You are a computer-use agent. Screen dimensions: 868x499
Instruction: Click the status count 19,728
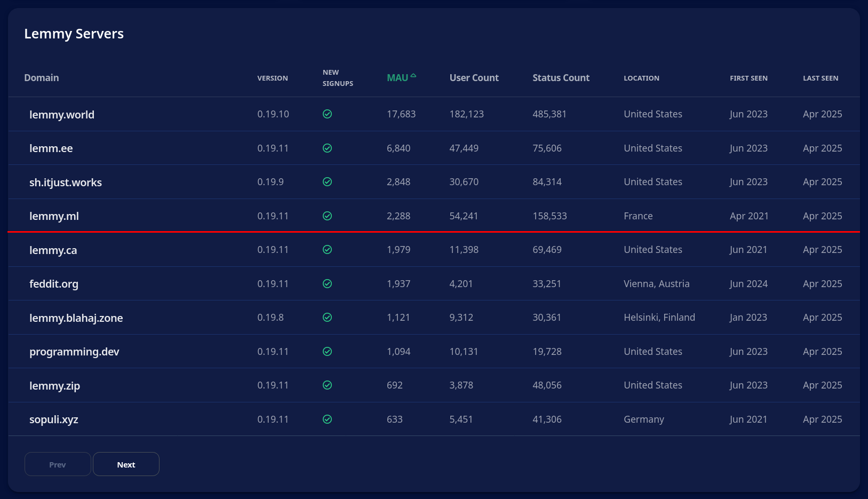(547, 352)
